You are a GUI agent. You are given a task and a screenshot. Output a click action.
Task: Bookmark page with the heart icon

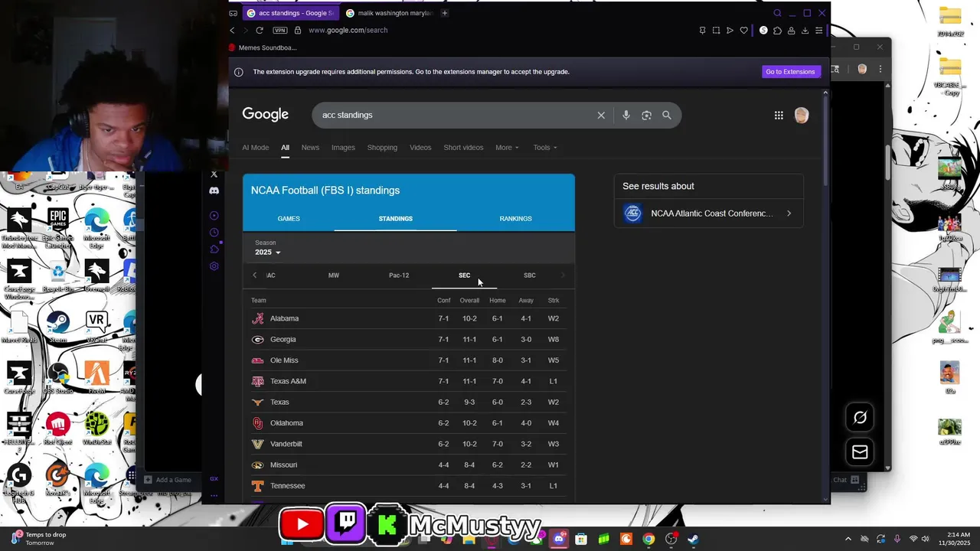pyautogui.click(x=743, y=30)
